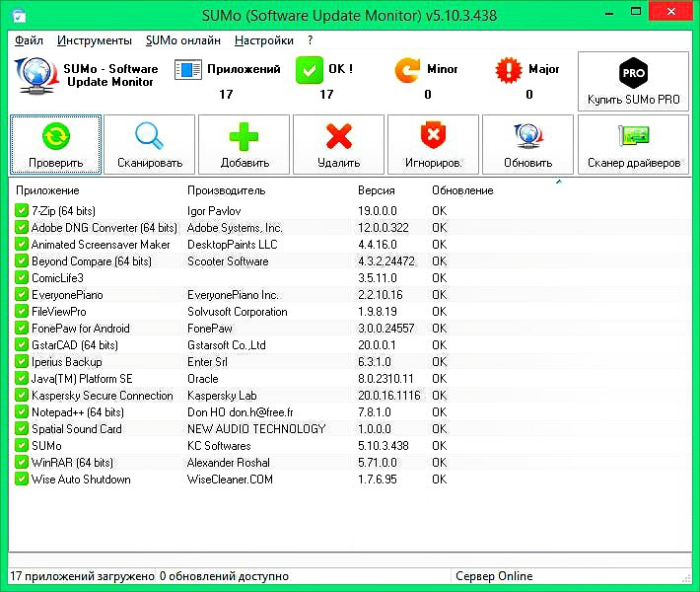This screenshot has width=700, height=592.
Task: Click the status icon for Wise Auto Shutdown
Action: [22, 479]
